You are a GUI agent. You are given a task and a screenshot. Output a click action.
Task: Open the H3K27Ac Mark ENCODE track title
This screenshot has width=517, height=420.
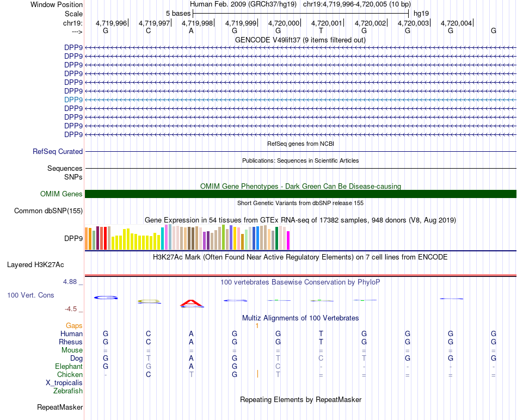pos(300,257)
